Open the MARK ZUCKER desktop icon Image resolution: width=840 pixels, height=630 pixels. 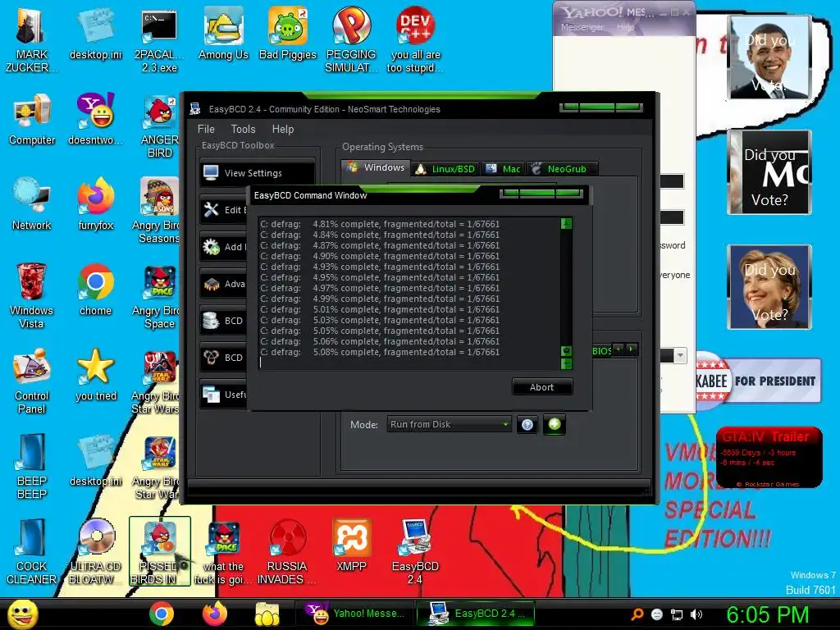pos(30,40)
